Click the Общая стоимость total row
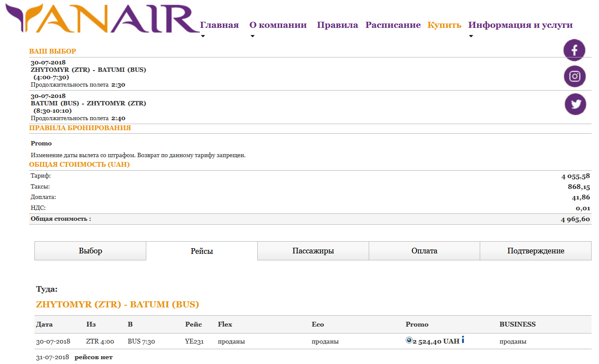This screenshot has height=364, width=599. tap(310, 219)
